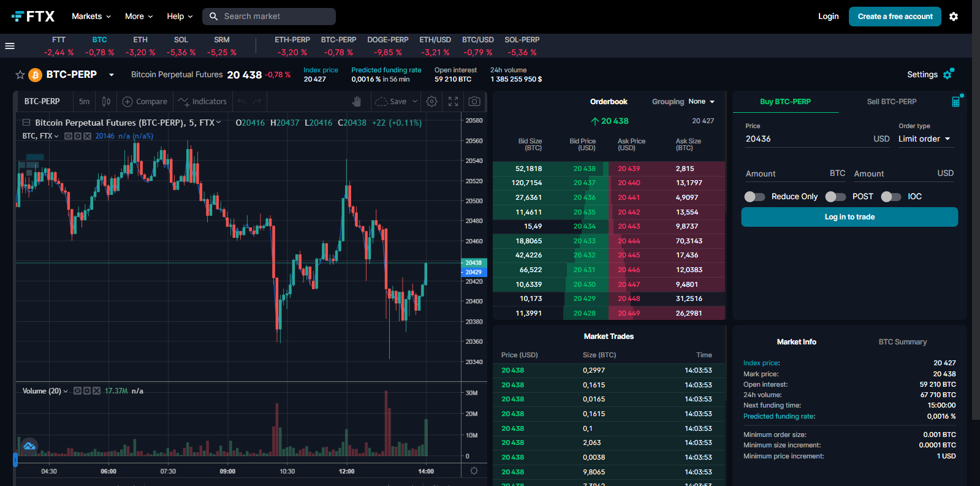Open the Markets dropdown menu
Image resolution: width=980 pixels, height=486 pixels.
click(x=91, y=17)
